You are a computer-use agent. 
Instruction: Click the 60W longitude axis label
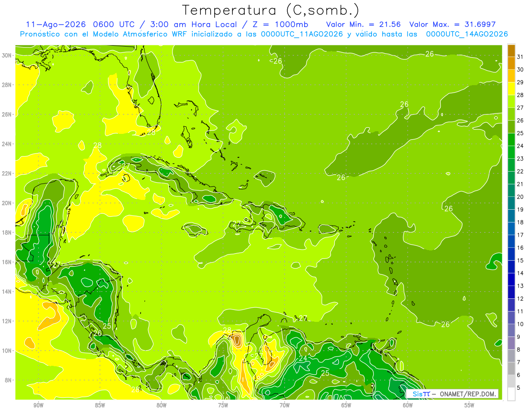408,405
